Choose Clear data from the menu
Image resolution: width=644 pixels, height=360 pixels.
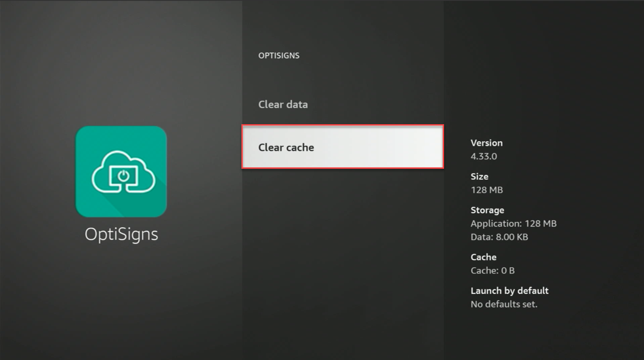coord(283,104)
